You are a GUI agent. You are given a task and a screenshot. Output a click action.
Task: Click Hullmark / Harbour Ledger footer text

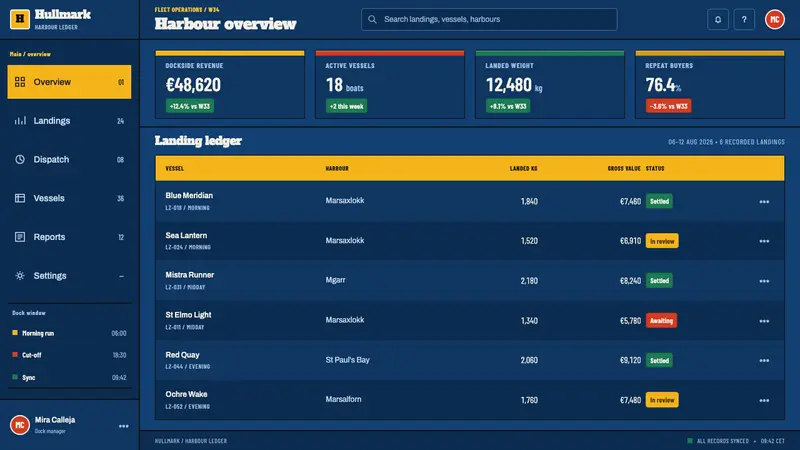[x=191, y=441]
